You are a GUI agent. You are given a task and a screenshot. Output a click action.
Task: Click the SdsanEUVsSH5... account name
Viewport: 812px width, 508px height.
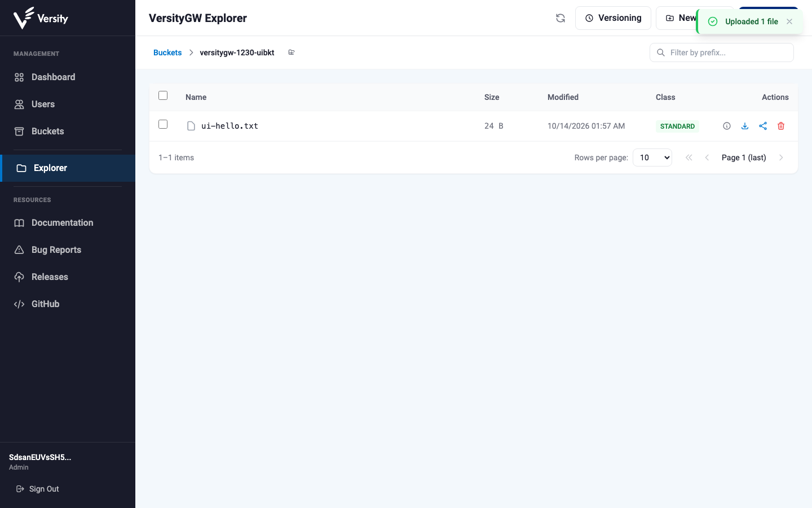pyautogui.click(x=40, y=457)
